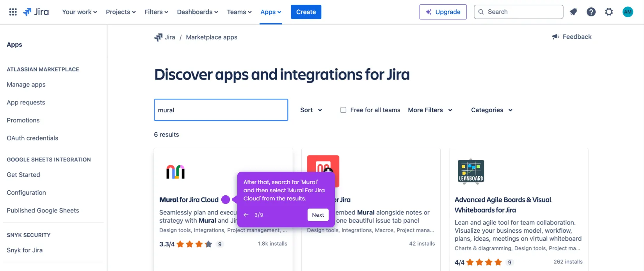Click the Feedback link
The image size is (644, 271).
(577, 37)
